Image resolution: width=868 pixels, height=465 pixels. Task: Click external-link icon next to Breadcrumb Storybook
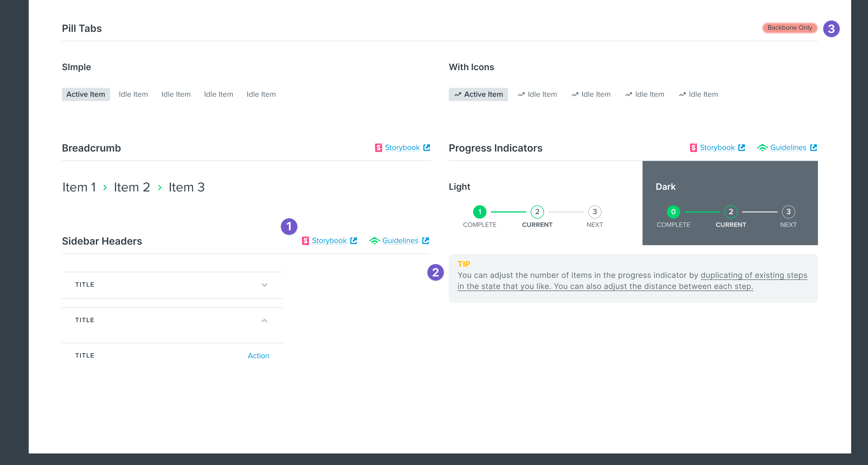pyautogui.click(x=426, y=148)
